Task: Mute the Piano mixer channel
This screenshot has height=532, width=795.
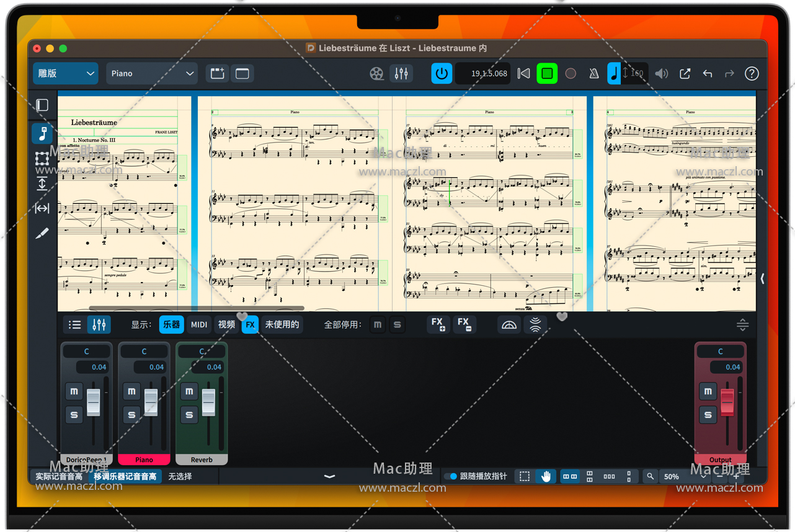Action: tap(131, 391)
